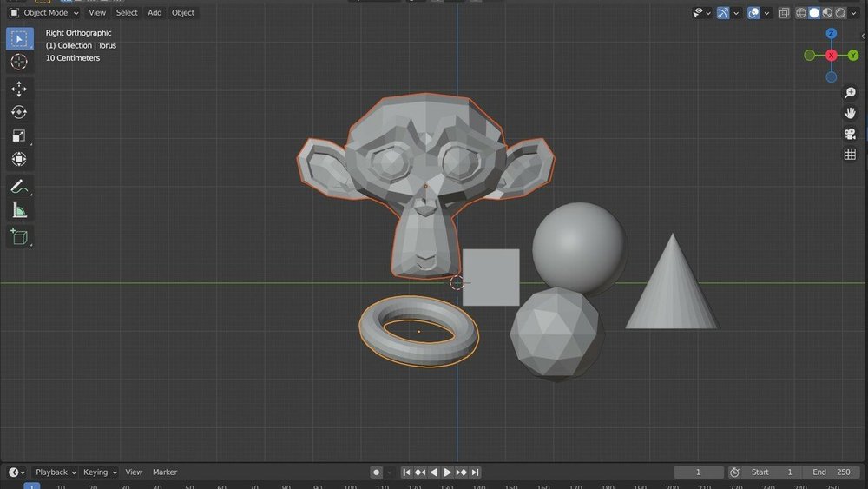The width and height of the screenshot is (868, 489).
Task: Open the Select menu
Action: point(127,13)
